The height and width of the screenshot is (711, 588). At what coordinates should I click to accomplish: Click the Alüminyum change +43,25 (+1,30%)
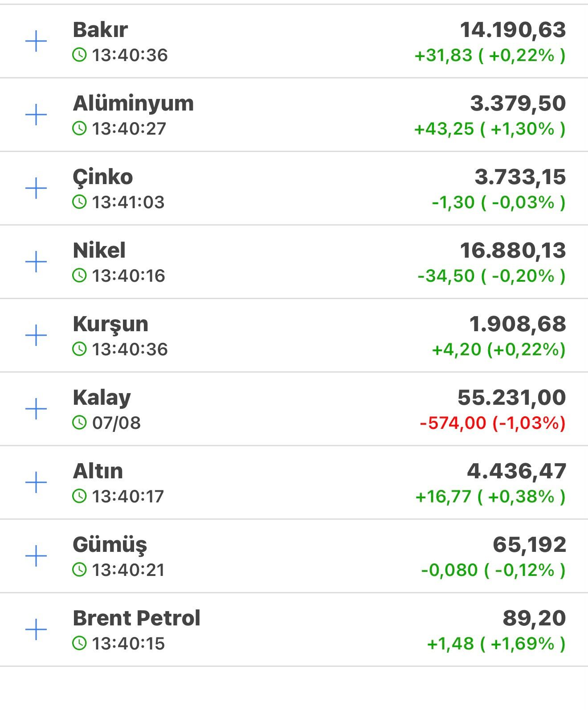point(490,129)
